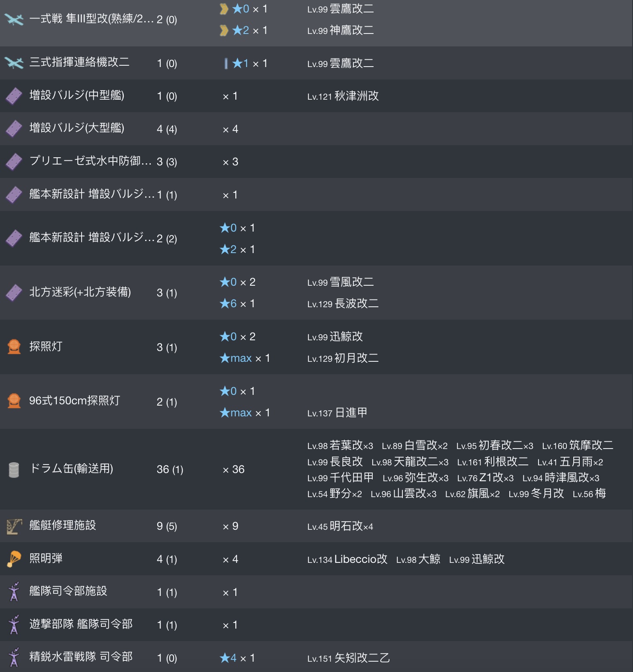This screenshot has width=633, height=672.
Task: Select ship Lv.134 Libeccio改
Action: point(347,559)
